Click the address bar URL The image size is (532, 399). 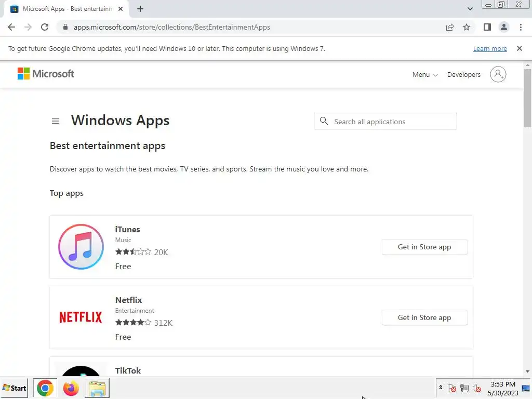pyautogui.click(x=171, y=27)
